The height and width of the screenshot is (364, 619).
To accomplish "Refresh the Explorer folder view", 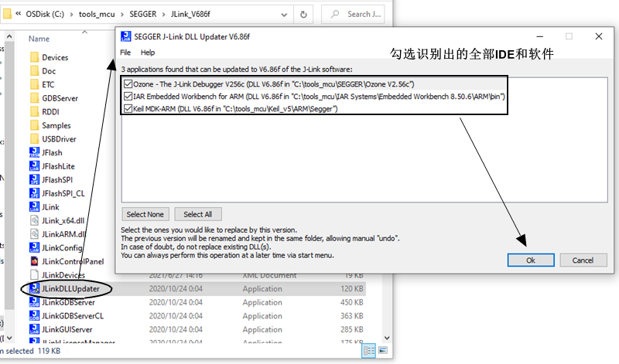I will pyautogui.click(x=303, y=14).
